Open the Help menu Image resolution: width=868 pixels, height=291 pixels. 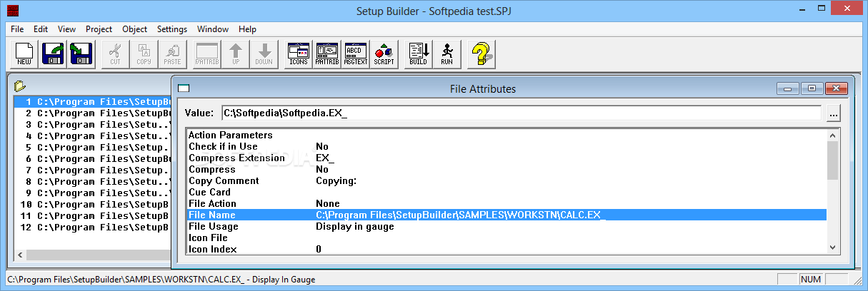(x=247, y=29)
